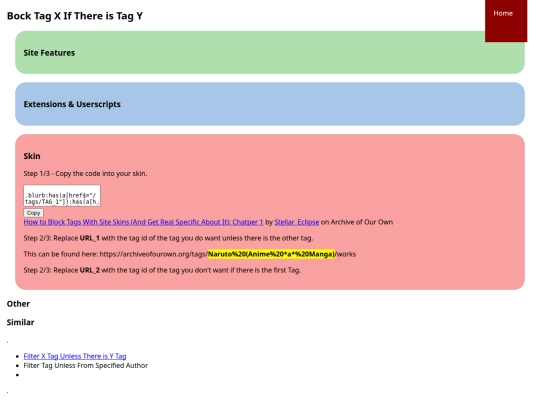
Task: Click the Step 1/3 copy the code instruction
Action: coord(85,174)
